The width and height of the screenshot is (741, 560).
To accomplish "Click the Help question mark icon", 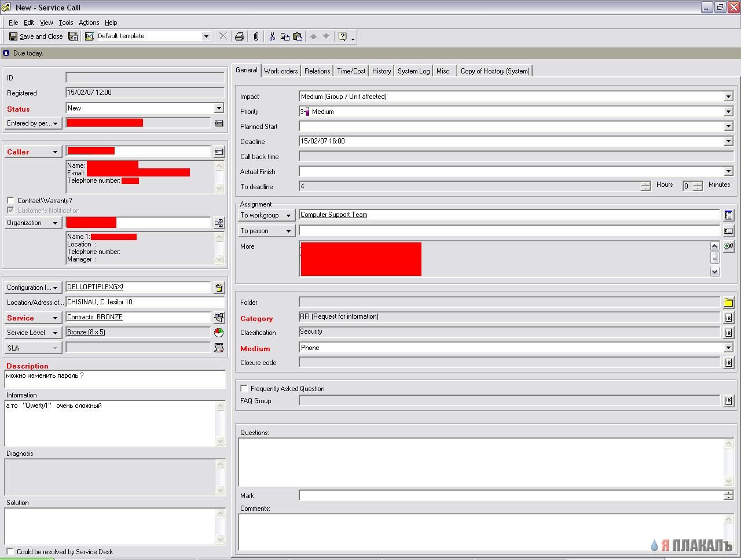I will tap(343, 36).
